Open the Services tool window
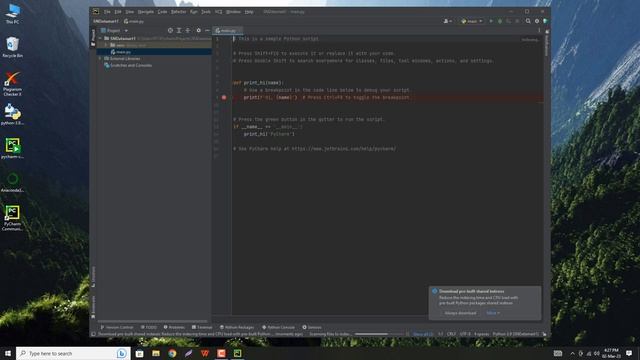The width and height of the screenshot is (640, 360). point(312,327)
